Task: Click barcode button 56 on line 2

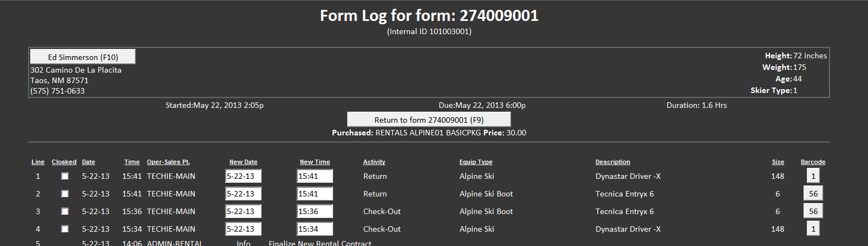Action: click(x=813, y=194)
